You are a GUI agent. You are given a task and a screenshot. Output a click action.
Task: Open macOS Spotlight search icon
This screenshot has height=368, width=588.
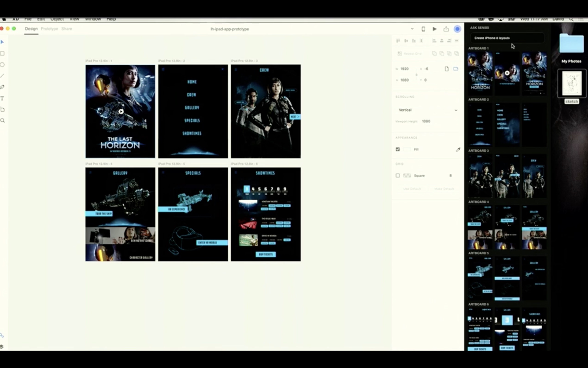pyautogui.click(x=571, y=19)
